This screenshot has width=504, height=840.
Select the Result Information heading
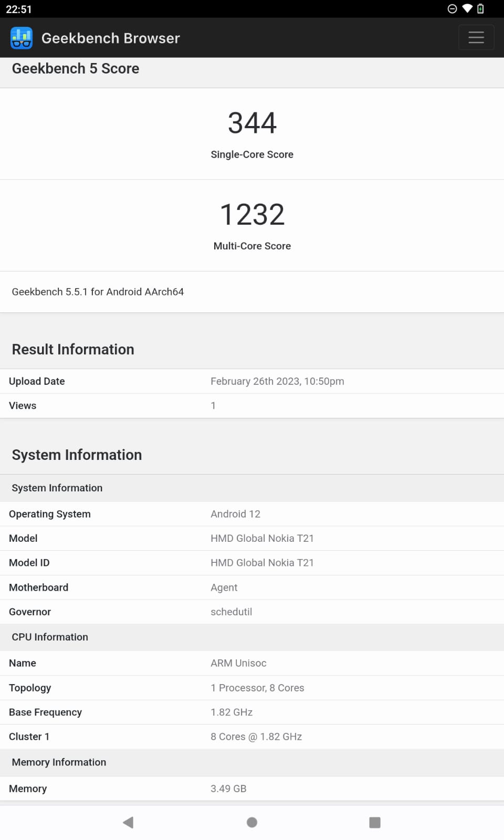73,349
